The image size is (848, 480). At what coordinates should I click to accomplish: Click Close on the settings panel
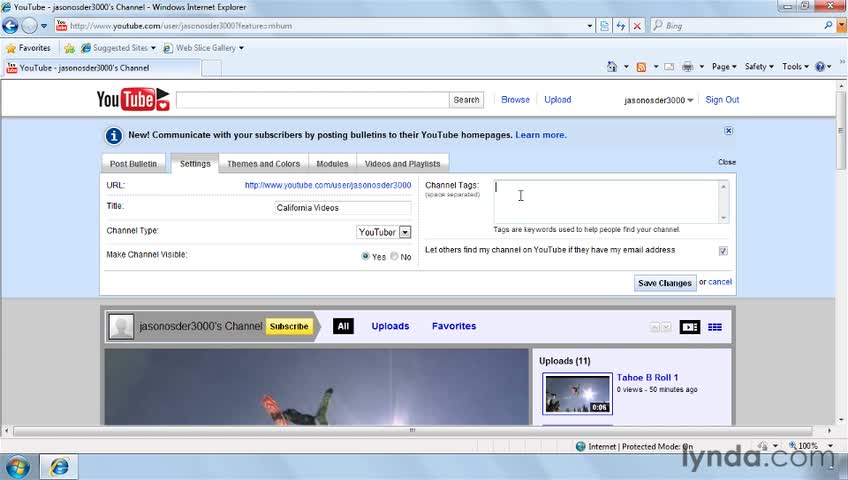[727, 162]
